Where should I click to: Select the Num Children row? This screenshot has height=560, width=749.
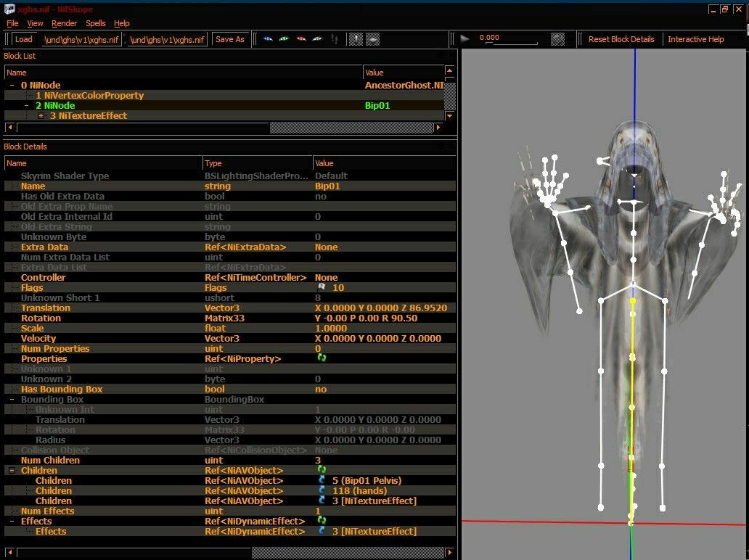(230, 460)
